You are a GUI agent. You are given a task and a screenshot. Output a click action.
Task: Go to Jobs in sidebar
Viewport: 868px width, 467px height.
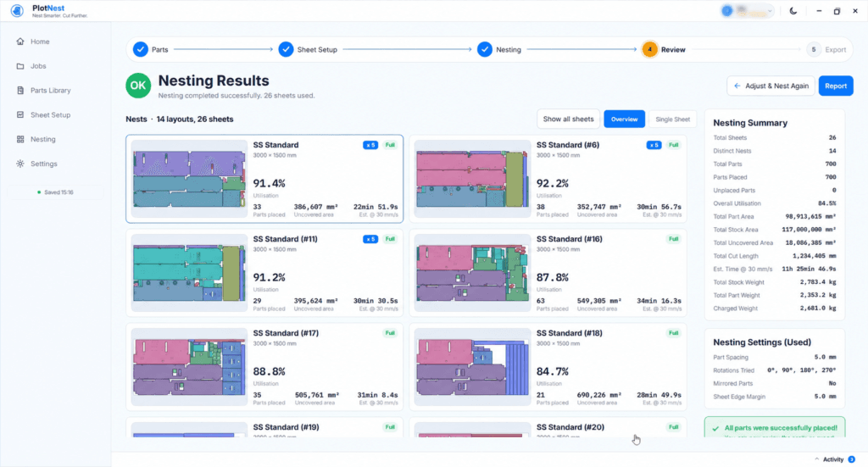click(38, 66)
